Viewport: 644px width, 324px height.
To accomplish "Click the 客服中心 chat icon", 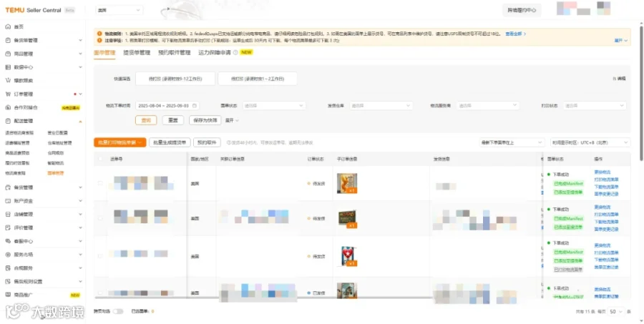I will tap(8, 241).
